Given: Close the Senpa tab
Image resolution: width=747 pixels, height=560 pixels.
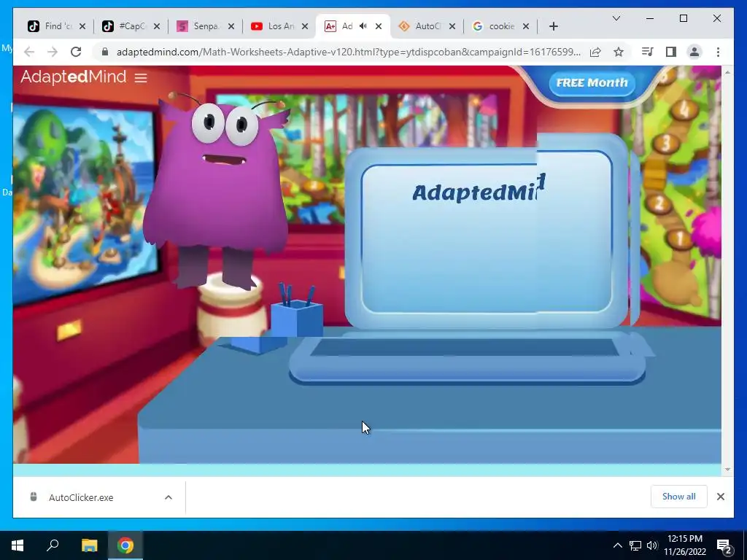Looking at the screenshot, I should pos(231,26).
